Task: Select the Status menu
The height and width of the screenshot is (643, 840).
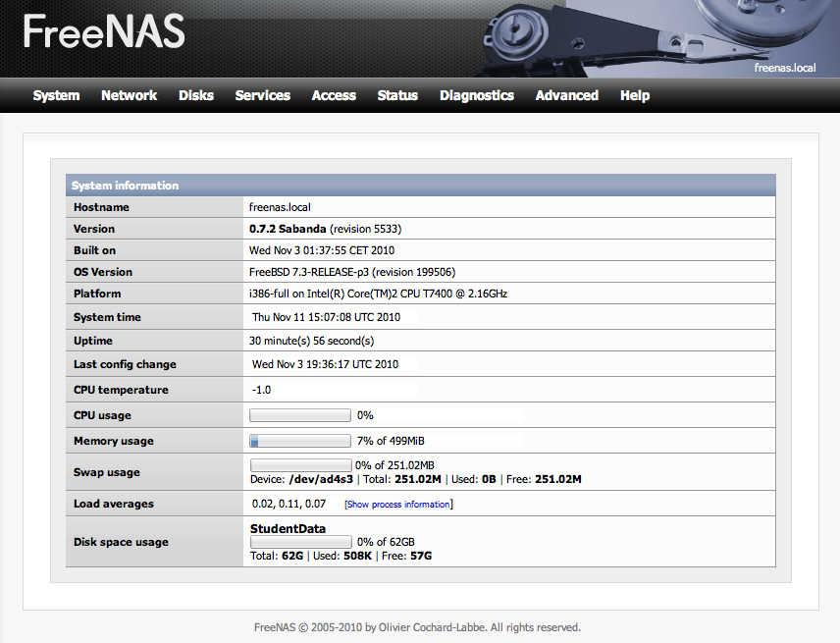Action: (x=397, y=95)
